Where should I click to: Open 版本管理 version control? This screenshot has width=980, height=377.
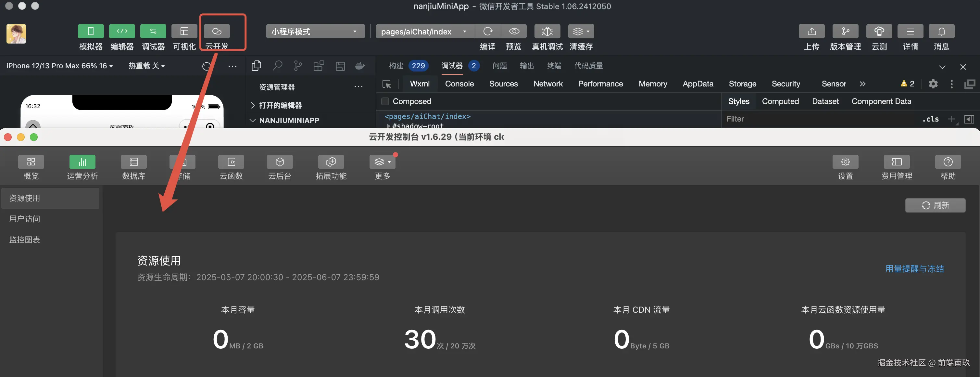coord(845,31)
